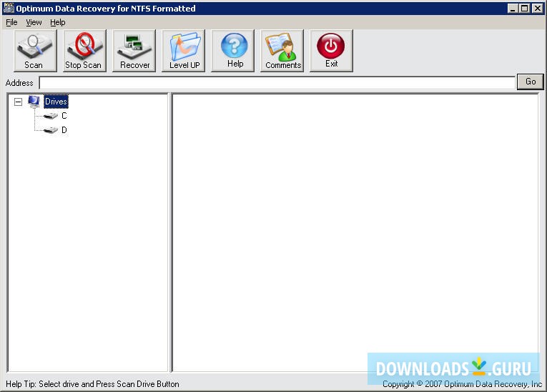Go up a folder with Level UP
The image size is (547, 392).
[x=184, y=51]
